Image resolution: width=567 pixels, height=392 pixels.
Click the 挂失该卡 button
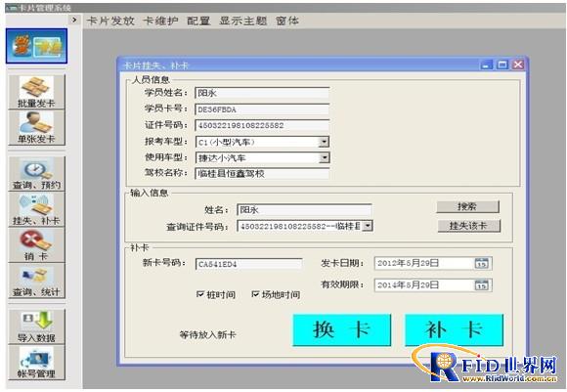pos(468,226)
